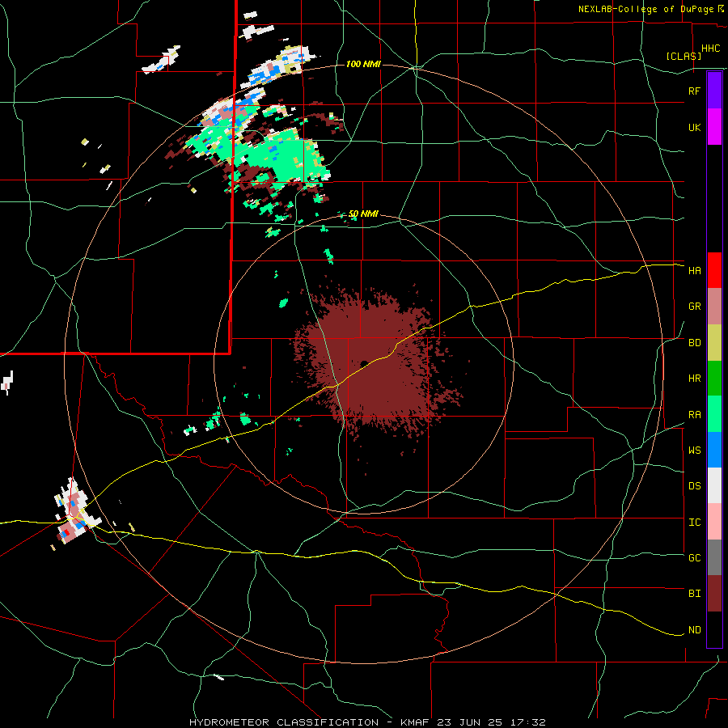Click the BD legend label
The height and width of the screenshot is (728, 728).
click(694, 343)
